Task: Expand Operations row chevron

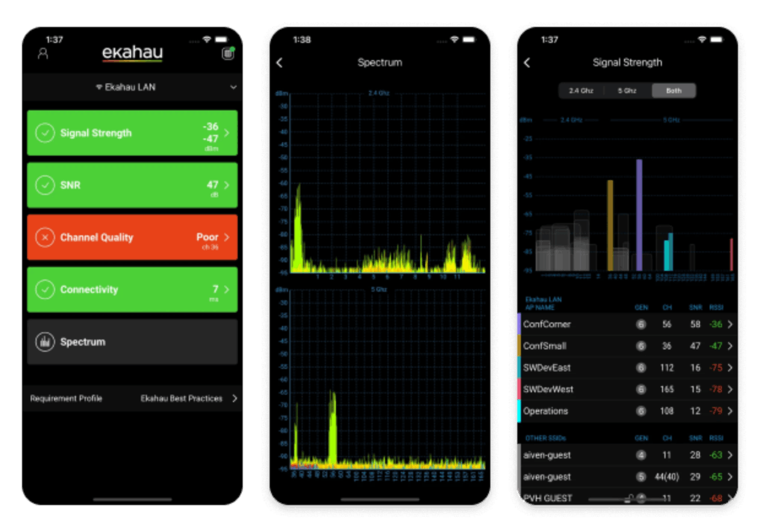Action: (730, 411)
